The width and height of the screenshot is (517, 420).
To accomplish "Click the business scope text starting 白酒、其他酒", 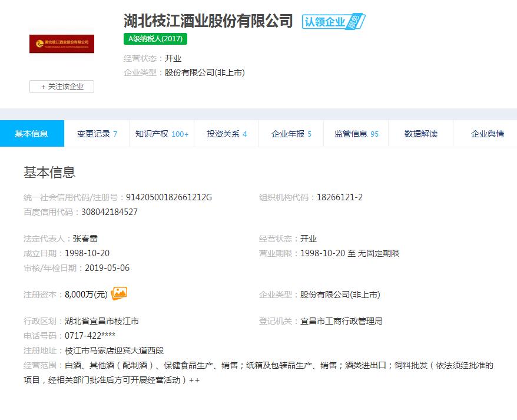I will (258, 372).
